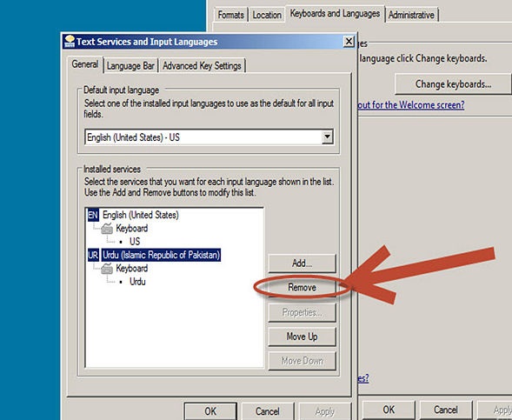Click the Add... button
The image size is (512, 420).
point(302,263)
